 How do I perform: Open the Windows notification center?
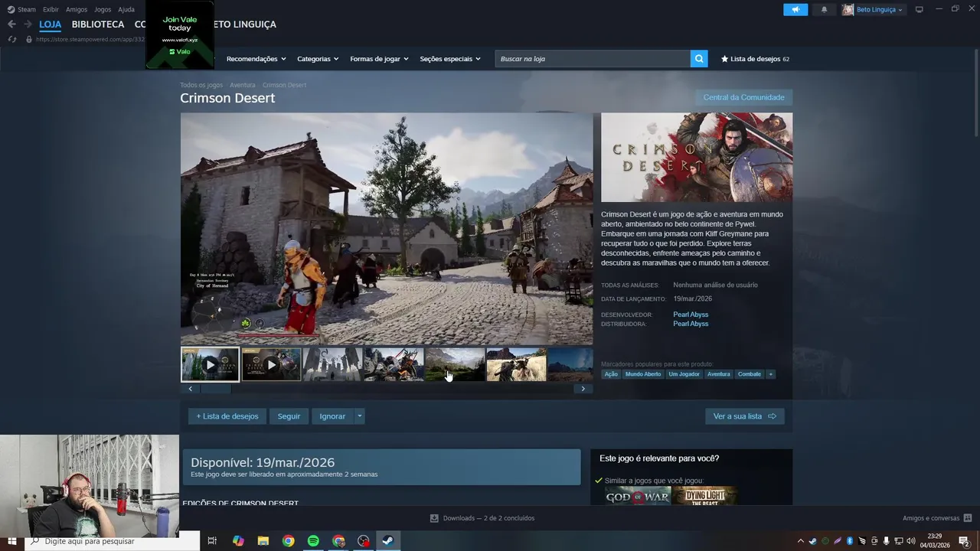point(964,541)
